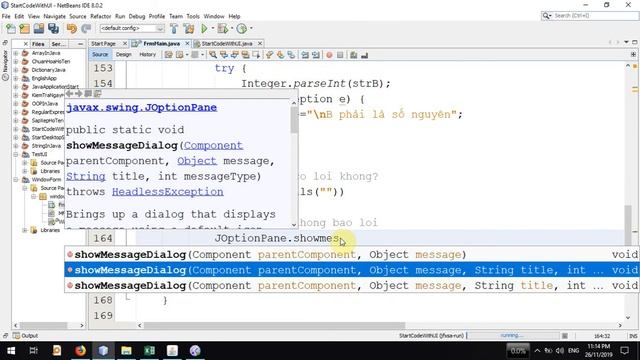The width and height of the screenshot is (640, 360).
Task: Click the running progress bar in status bar
Action: 513,336
